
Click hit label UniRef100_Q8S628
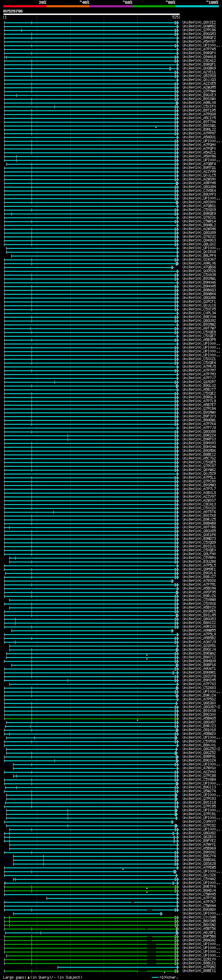click(199, 864)
